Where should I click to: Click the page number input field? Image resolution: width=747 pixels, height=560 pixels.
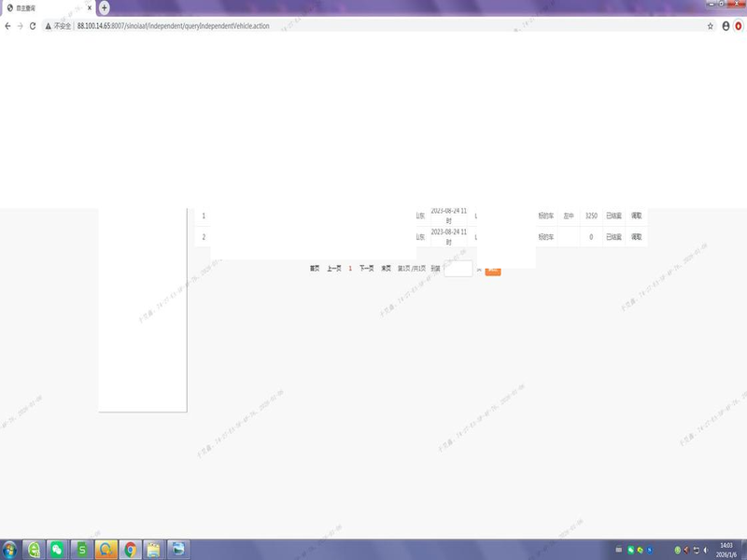458,269
